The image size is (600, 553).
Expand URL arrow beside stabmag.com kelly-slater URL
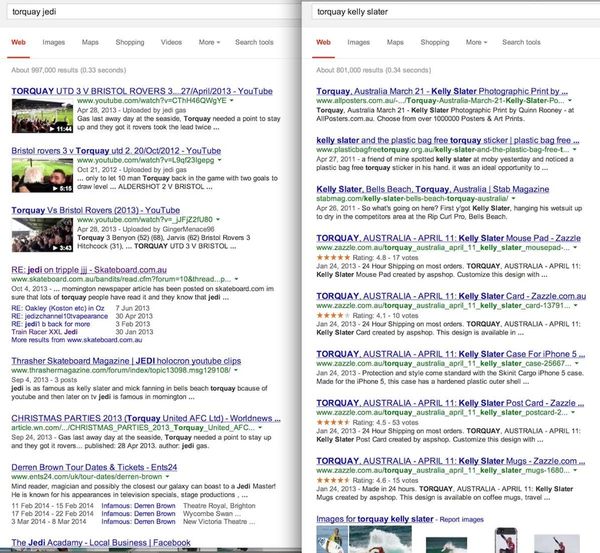coord(513,198)
